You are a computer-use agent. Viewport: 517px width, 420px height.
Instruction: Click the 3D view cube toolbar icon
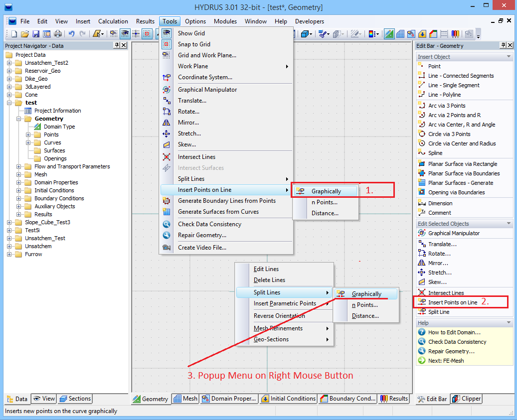click(305, 33)
